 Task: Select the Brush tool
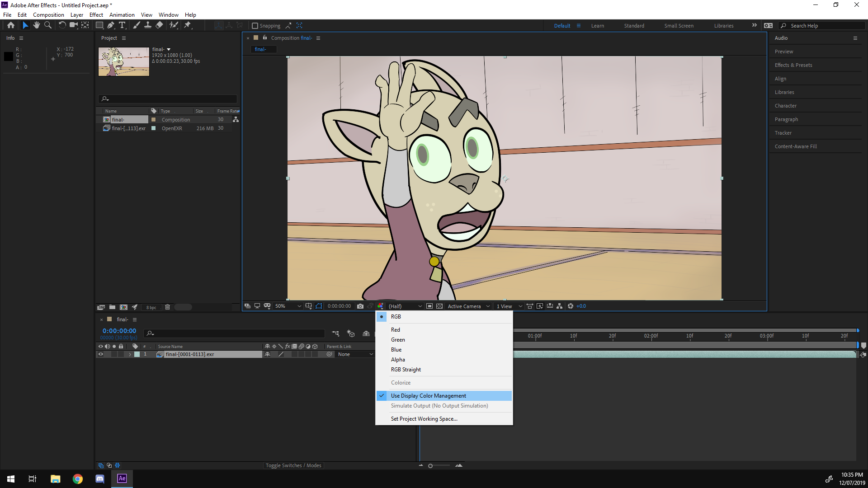click(x=137, y=25)
